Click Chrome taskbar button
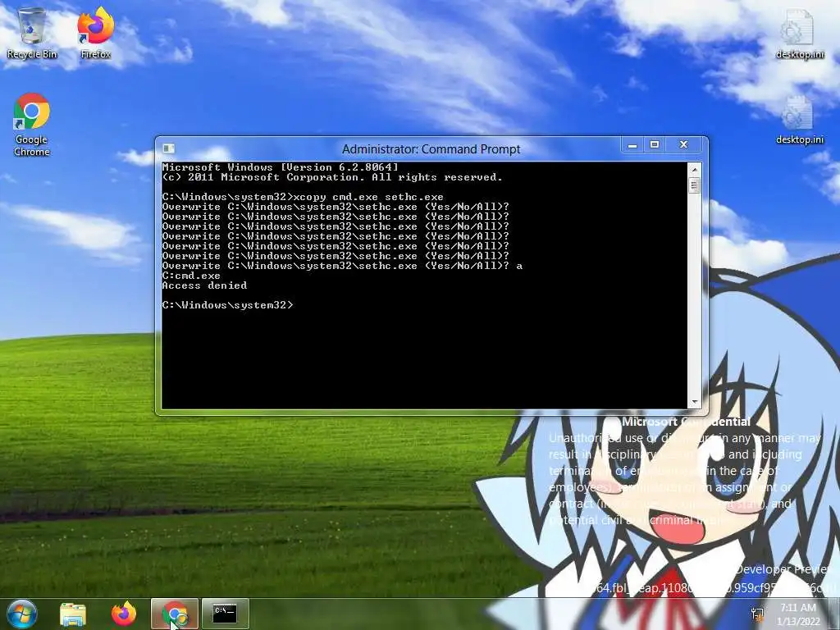 pyautogui.click(x=175, y=614)
